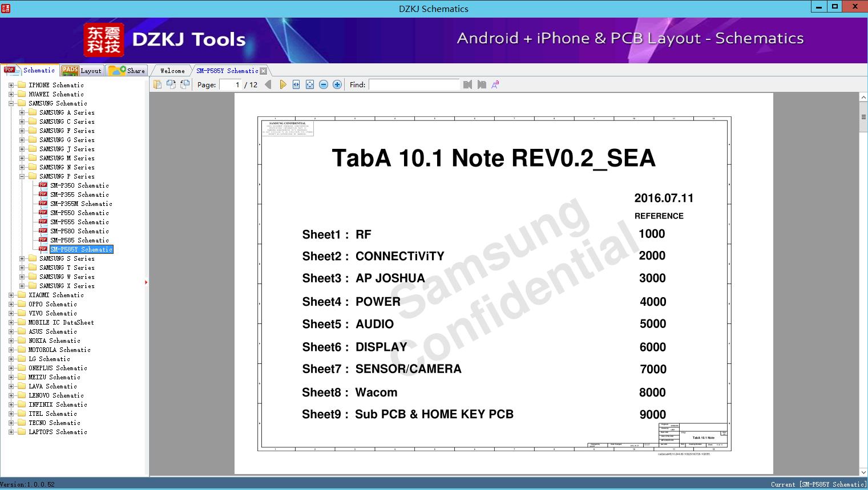Click the DZKJ red logo in banner
This screenshot has height=490, width=868.
[x=103, y=40]
